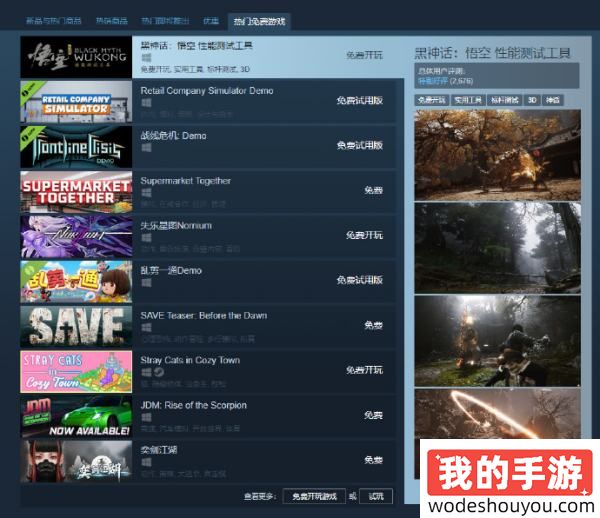
Task: Click the 3D tag in the preview panel
Action: pos(532,100)
